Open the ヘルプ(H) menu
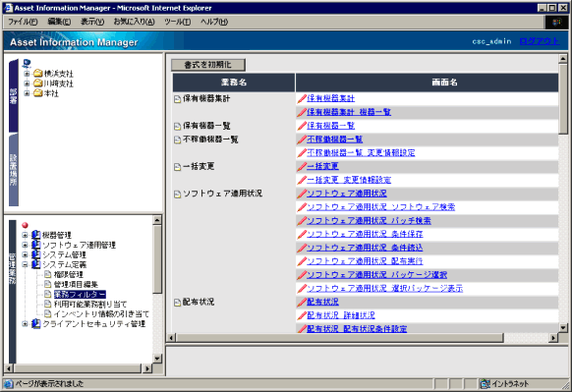Screen dimensions: 572x392 tap(214, 22)
